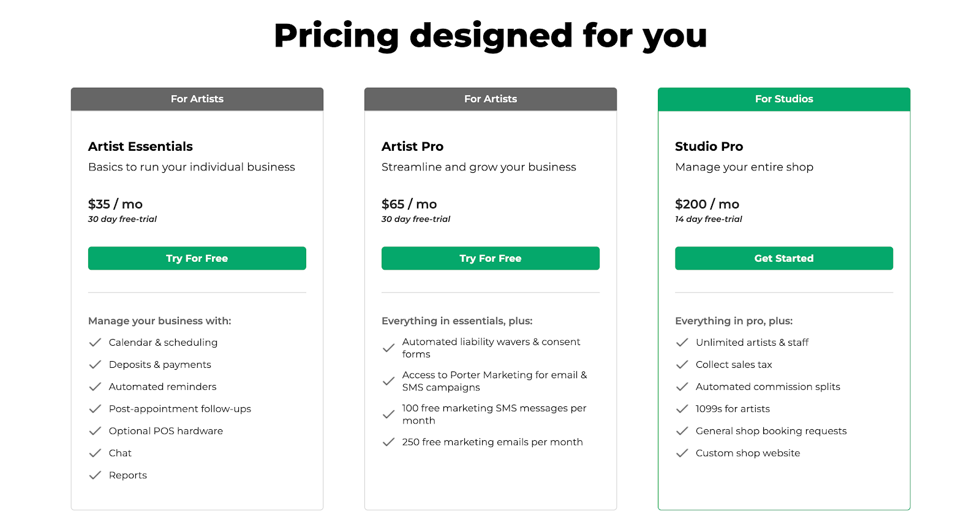Select the first For Artists header
This screenshot has width=980, height=518.
pos(197,99)
